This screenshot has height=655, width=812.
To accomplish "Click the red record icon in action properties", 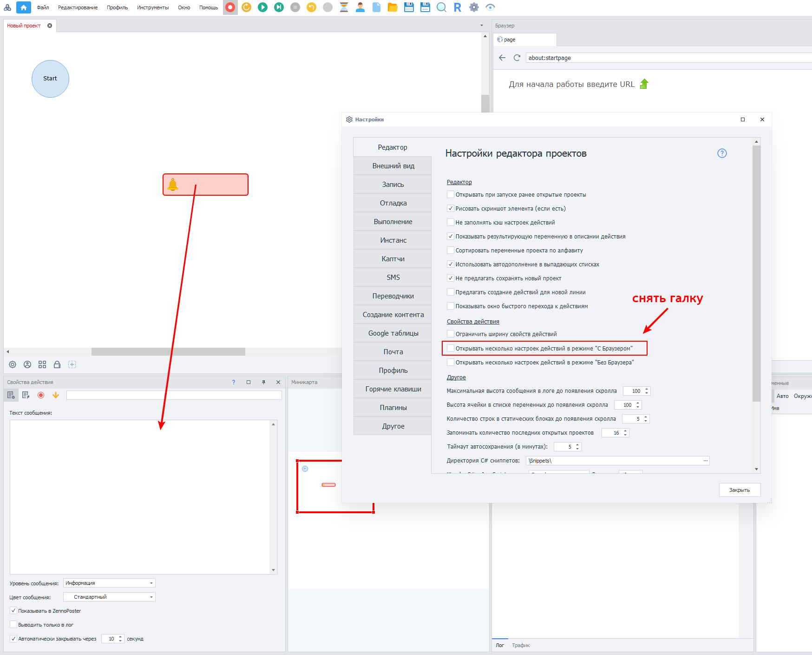I will point(41,395).
